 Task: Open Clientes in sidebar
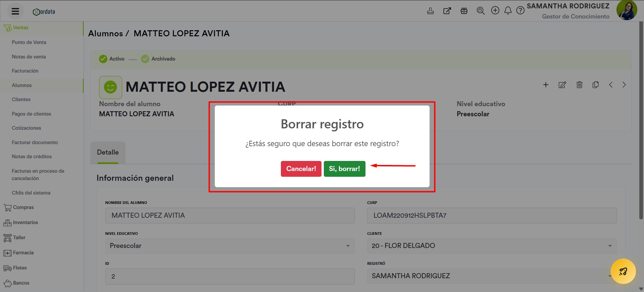(21, 99)
